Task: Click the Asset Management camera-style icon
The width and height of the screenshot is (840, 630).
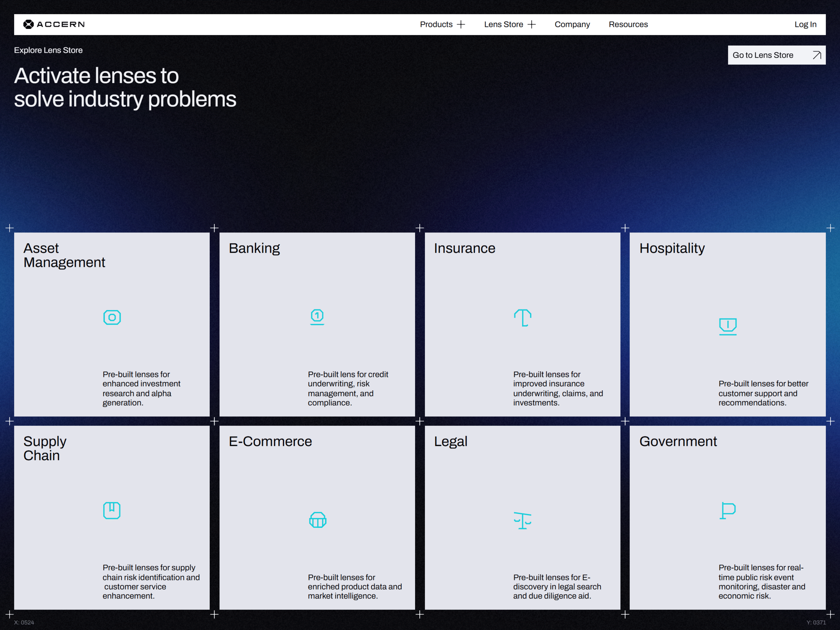Action: [112, 317]
